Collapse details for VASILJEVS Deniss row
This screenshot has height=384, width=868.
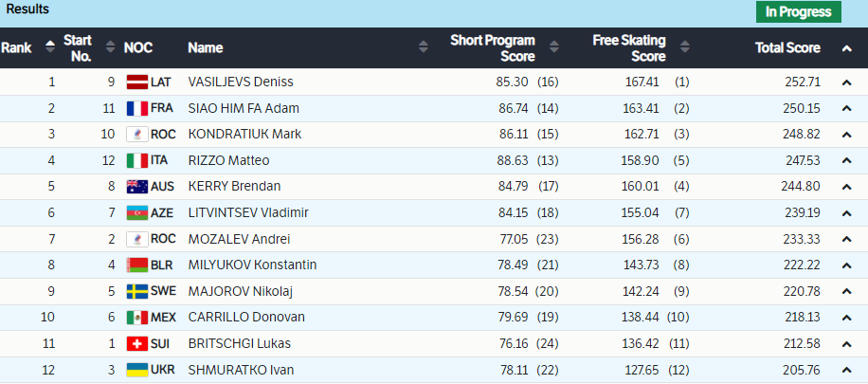846,82
